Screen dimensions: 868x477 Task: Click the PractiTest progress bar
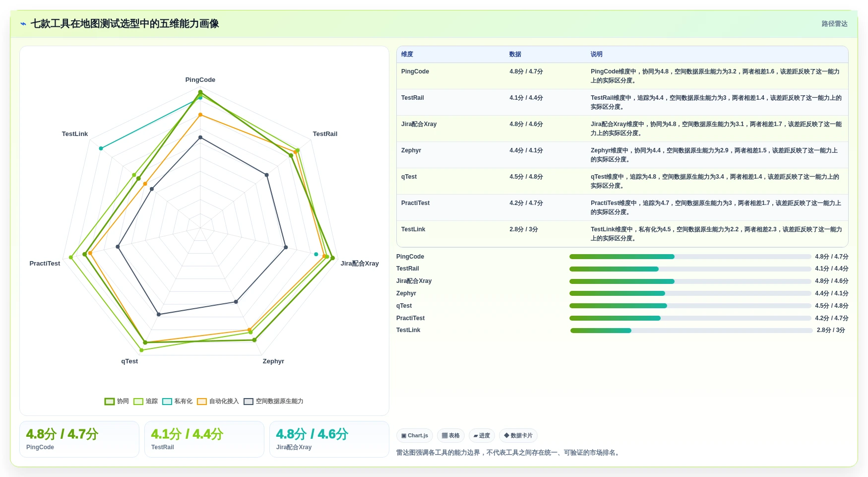pos(690,318)
